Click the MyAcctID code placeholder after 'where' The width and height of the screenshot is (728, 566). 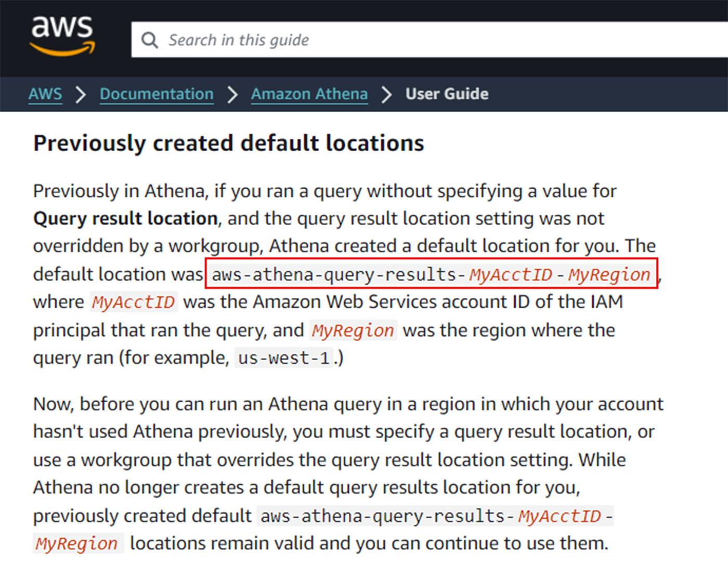134,302
